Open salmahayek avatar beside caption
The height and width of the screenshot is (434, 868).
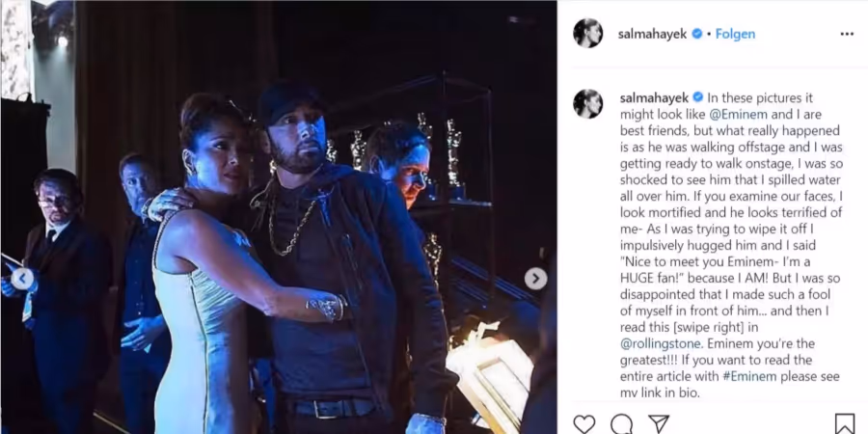[588, 103]
